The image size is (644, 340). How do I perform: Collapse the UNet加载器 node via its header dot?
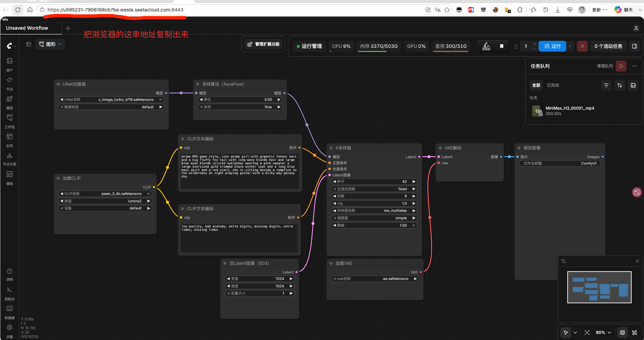click(59, 84)
